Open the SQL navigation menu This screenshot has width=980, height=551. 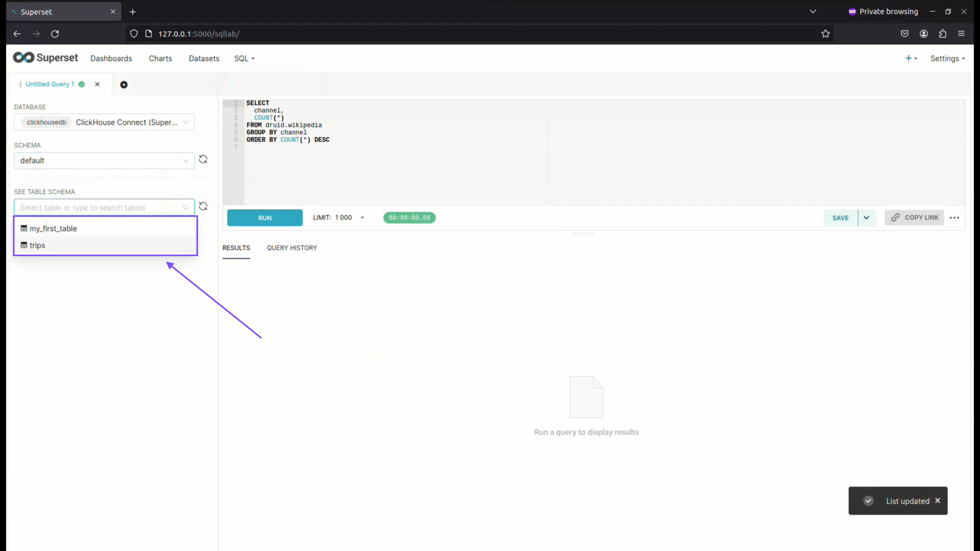click(x=244, y=58)
